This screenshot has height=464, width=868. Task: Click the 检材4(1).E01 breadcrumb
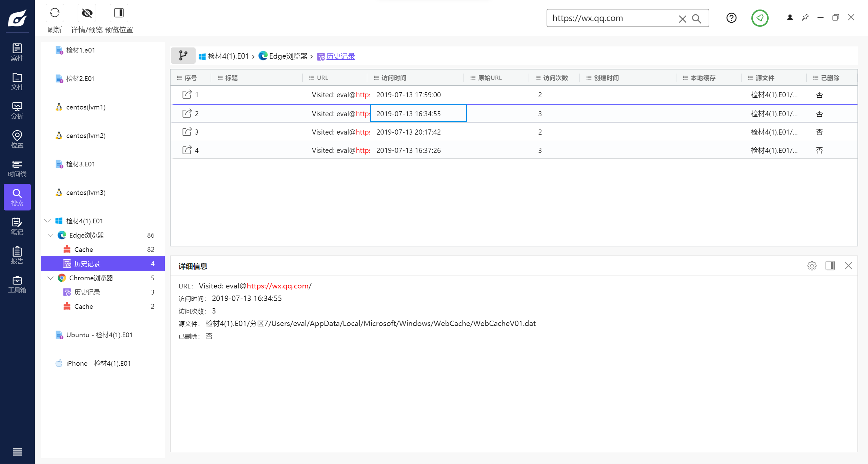point(224,56)
